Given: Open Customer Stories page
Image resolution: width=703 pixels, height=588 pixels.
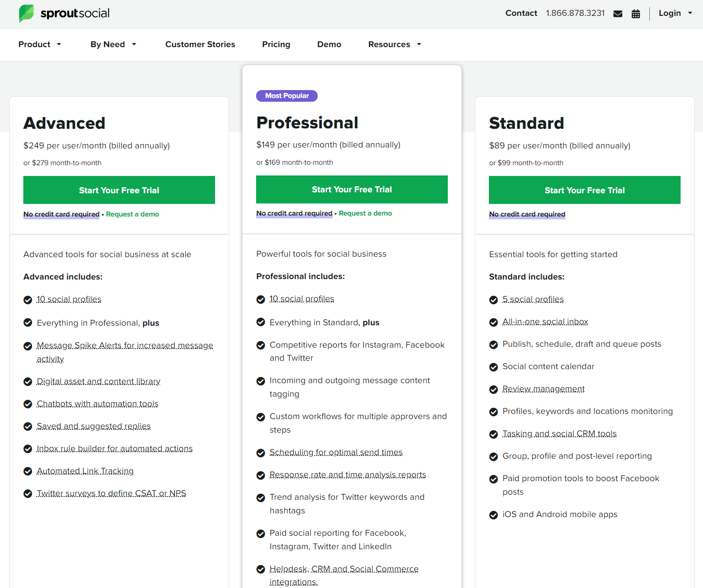Looking at the screenshot, I should 200,44.
